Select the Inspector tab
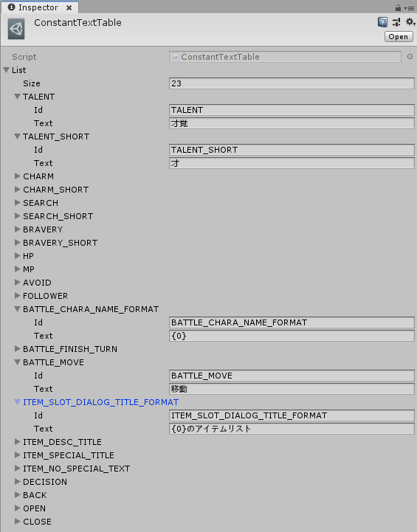This screenshot has height=532, width=417. (40, 7)
